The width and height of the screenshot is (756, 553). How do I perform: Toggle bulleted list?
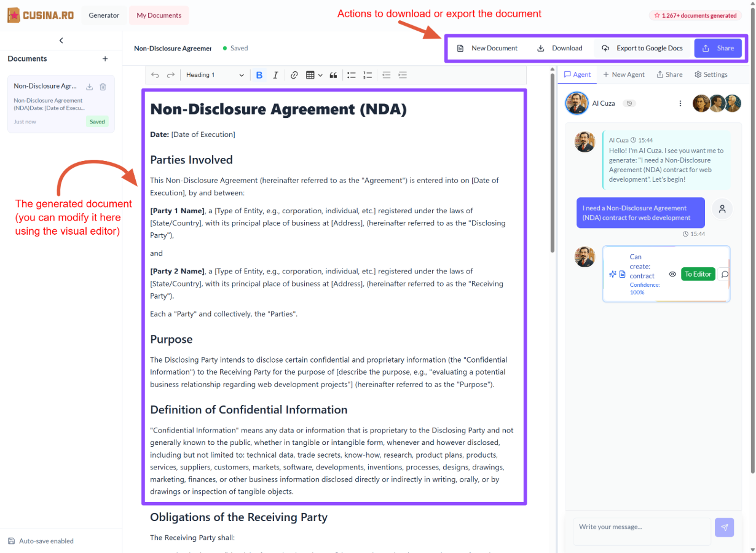click(352, 75)
